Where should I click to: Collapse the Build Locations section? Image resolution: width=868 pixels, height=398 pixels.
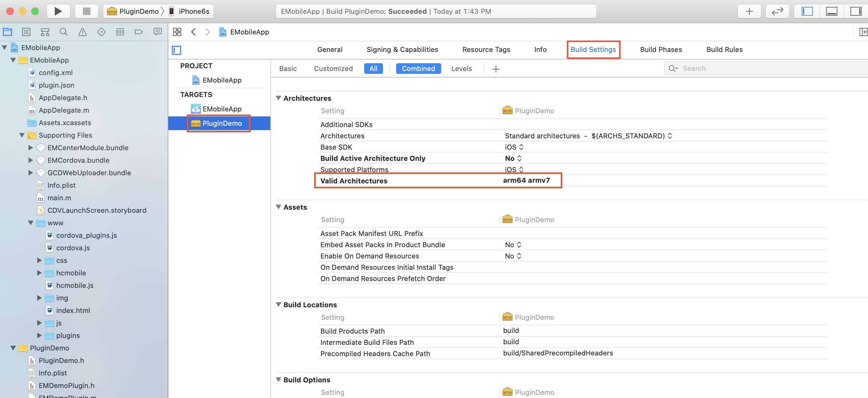279,305
